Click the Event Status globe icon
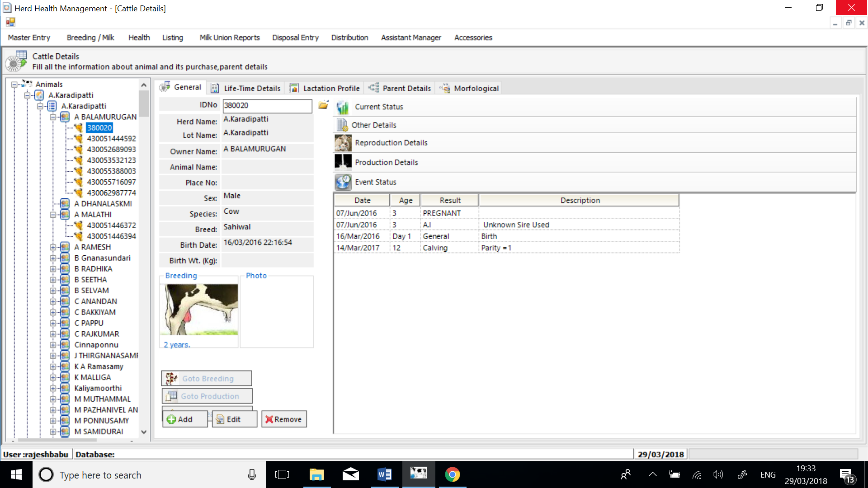The height and width of the screenshot is (488, 868). pos(343,182)
